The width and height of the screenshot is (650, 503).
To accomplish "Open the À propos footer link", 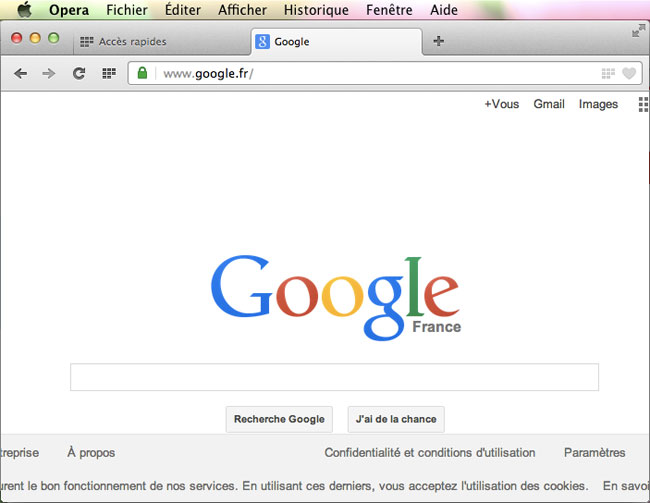I will 91,452.
